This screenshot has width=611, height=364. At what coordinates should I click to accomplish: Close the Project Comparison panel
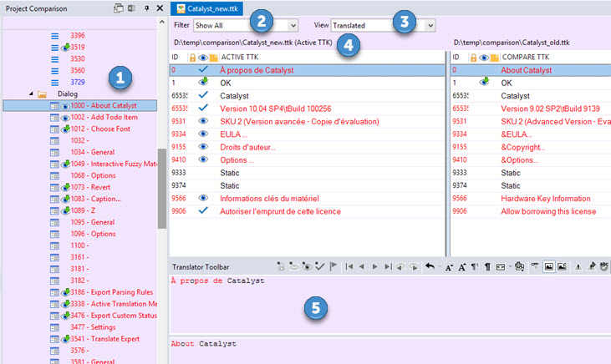point(160,8)
